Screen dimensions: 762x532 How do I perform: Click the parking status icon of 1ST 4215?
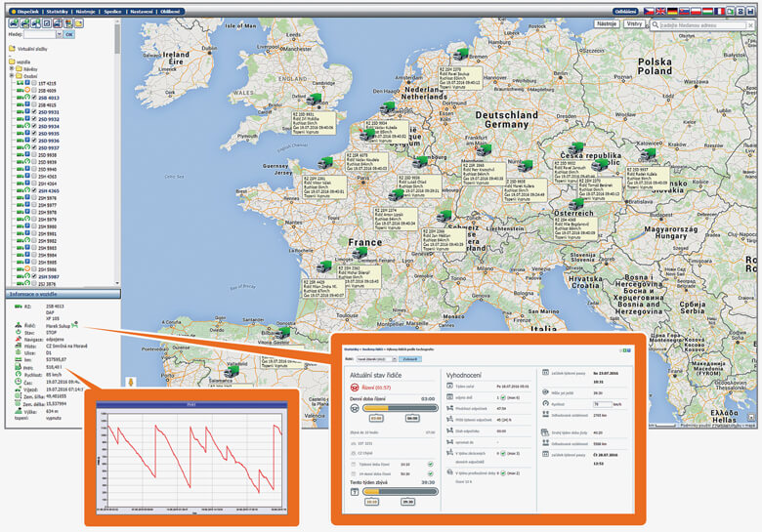[x=27, y=83]
